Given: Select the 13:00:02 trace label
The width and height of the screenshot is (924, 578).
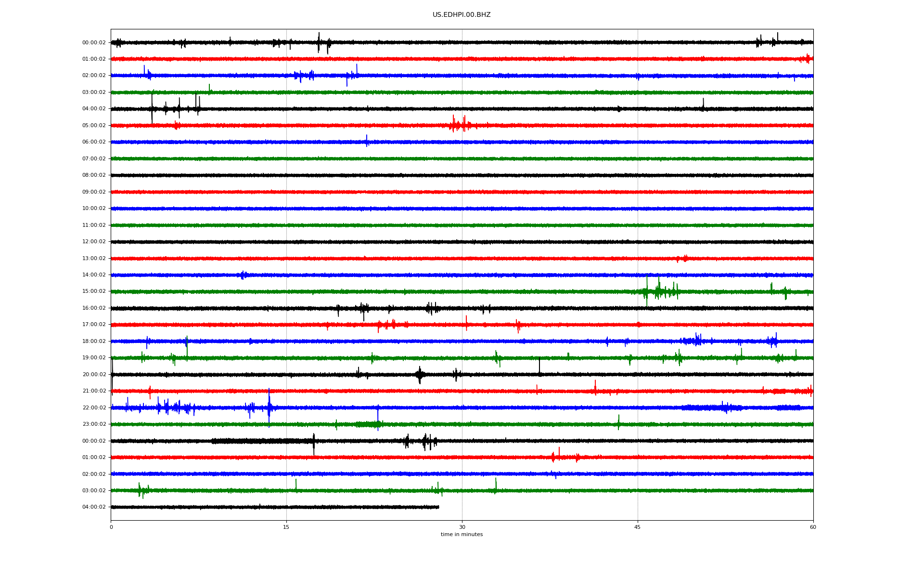Looking at the screenshot, I should click(x=94, y=259).
